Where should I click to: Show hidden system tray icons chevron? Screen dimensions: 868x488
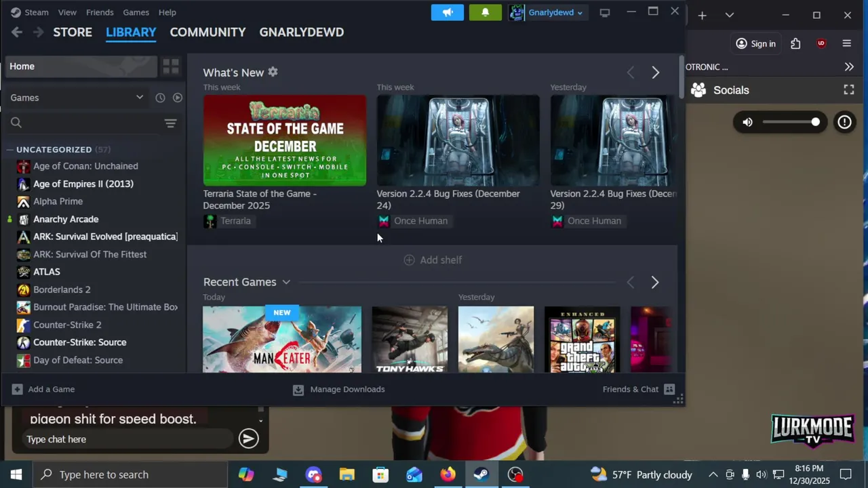click(713, 474)
